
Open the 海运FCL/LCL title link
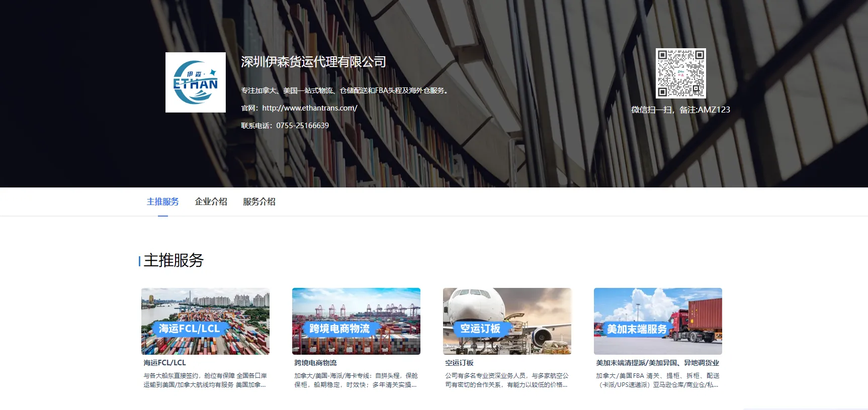[164, 363]
